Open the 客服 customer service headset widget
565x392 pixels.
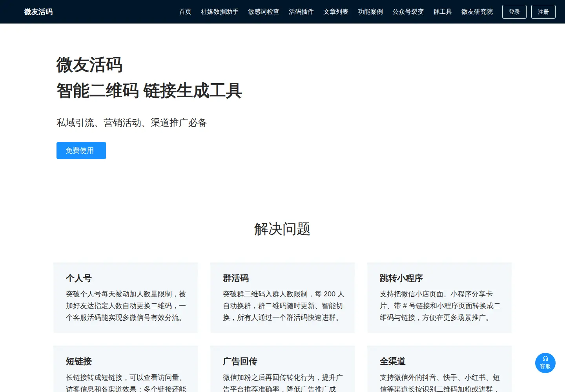pos(545,363)
